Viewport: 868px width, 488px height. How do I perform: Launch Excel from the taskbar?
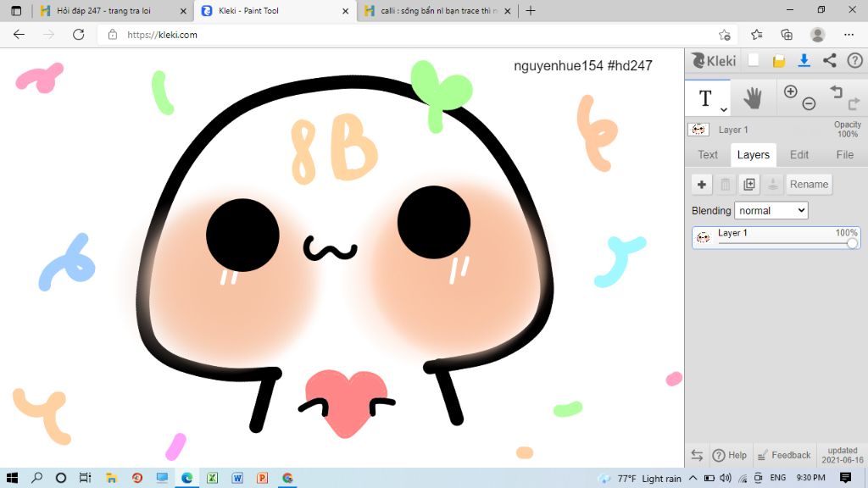tap(212, 478)
